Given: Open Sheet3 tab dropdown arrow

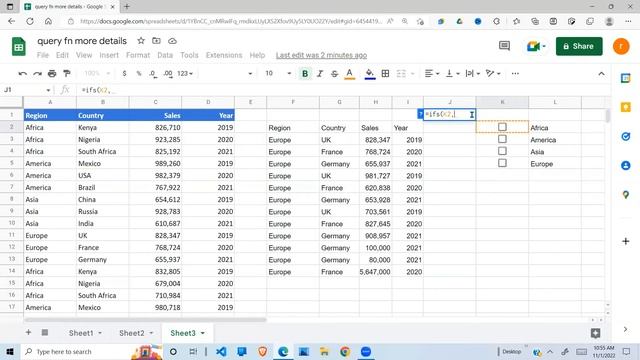Looking at the screenshot, I should point(203,333).
